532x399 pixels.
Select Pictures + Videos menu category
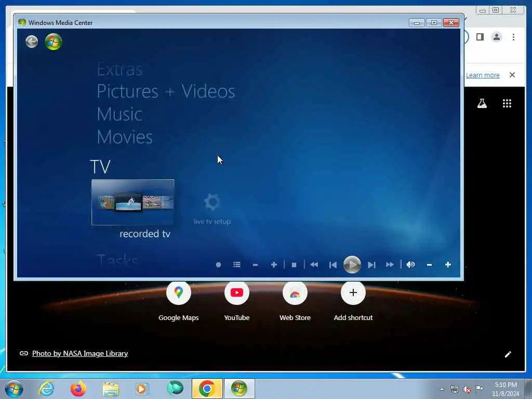(166, 91)
